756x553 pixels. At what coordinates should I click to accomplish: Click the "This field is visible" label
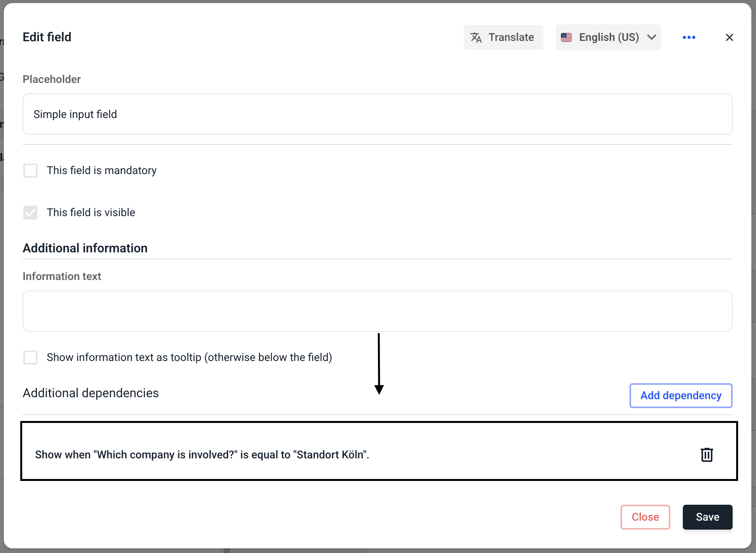91,213
